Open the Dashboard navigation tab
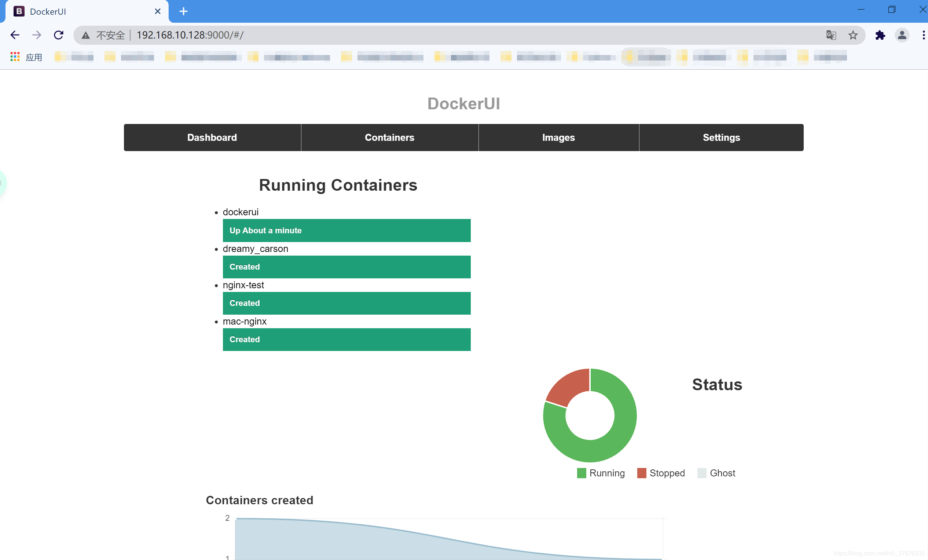The width and height of the screenshot is (928, 560). click(x=212, y=138)
